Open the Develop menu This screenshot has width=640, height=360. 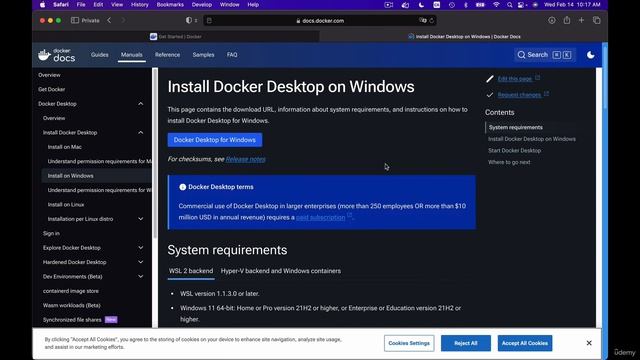[x=202, y=5]
